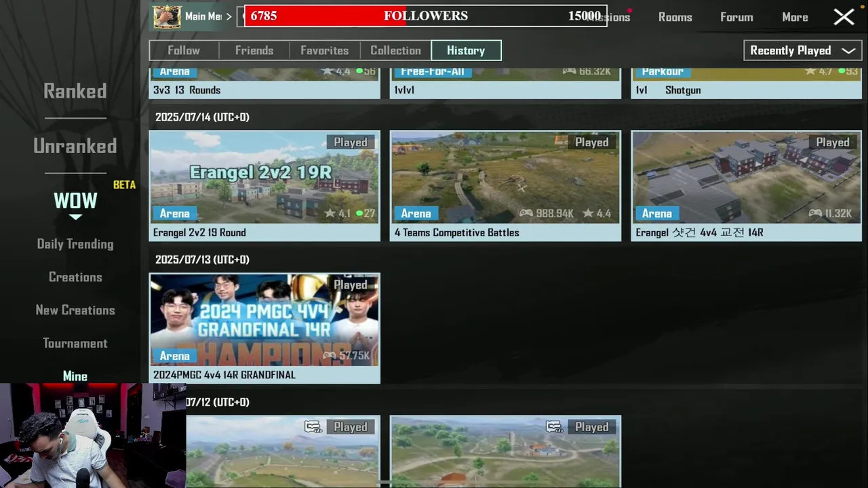Click the gamepad icon on Erangel 4v4 14R card
The image size is (868, 488).
(x=815, y=213)
